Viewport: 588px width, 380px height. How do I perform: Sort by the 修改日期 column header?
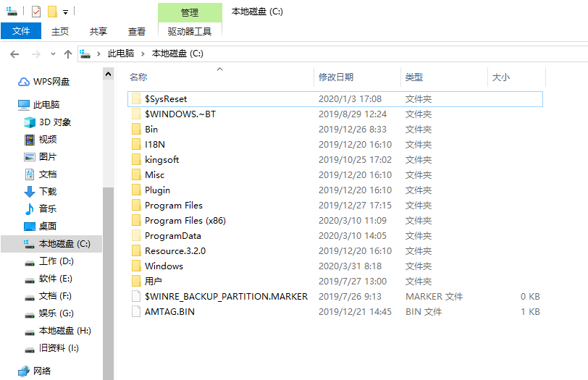[x=336, y=77]
